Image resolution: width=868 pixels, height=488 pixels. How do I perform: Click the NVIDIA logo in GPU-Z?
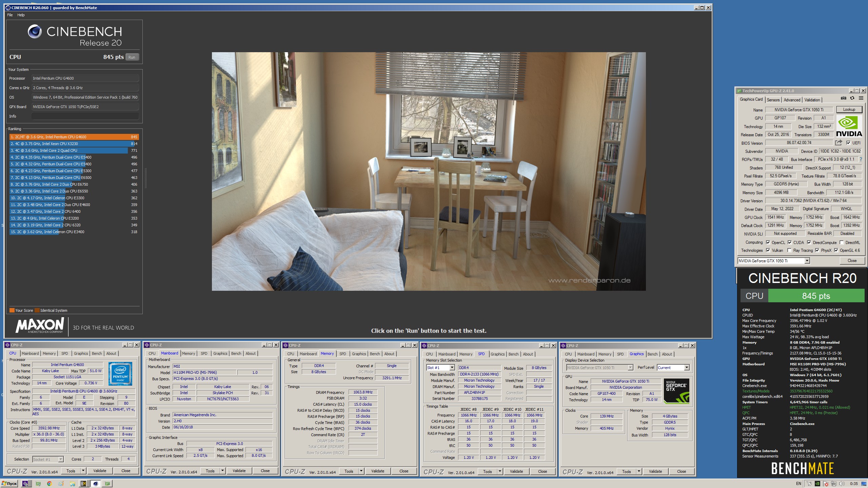849,126
